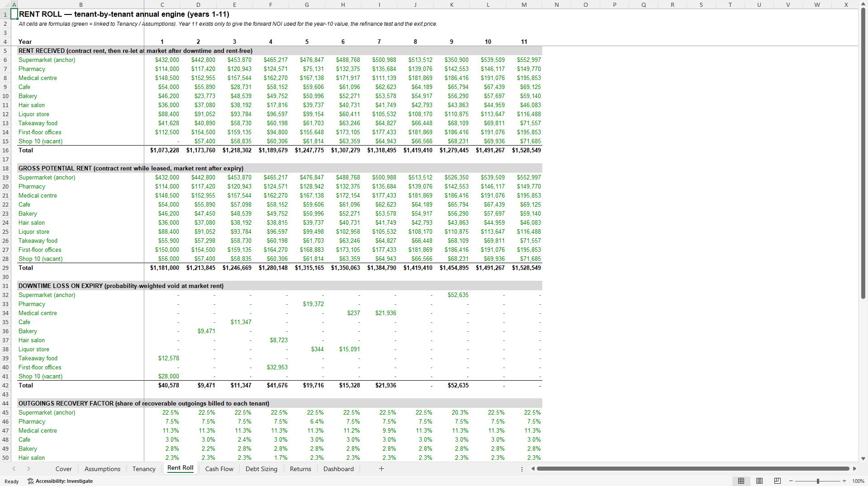
Task: Switch to Page Break Preview icon
Action: 778,481
